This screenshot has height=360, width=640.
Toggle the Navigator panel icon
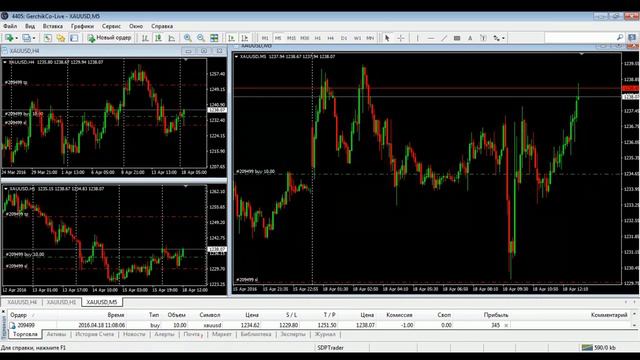(x=74, y=38)
